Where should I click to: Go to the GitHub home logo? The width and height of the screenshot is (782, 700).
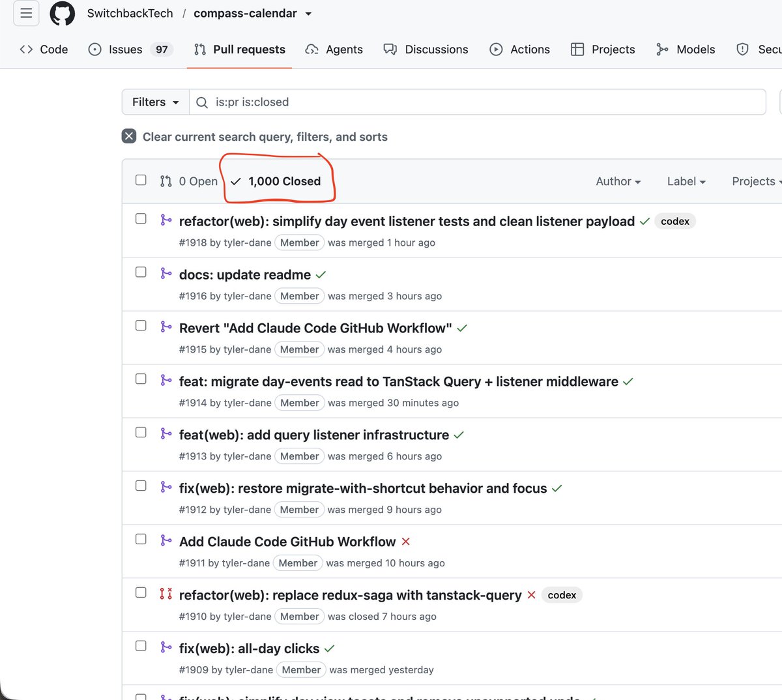[63, 13]
